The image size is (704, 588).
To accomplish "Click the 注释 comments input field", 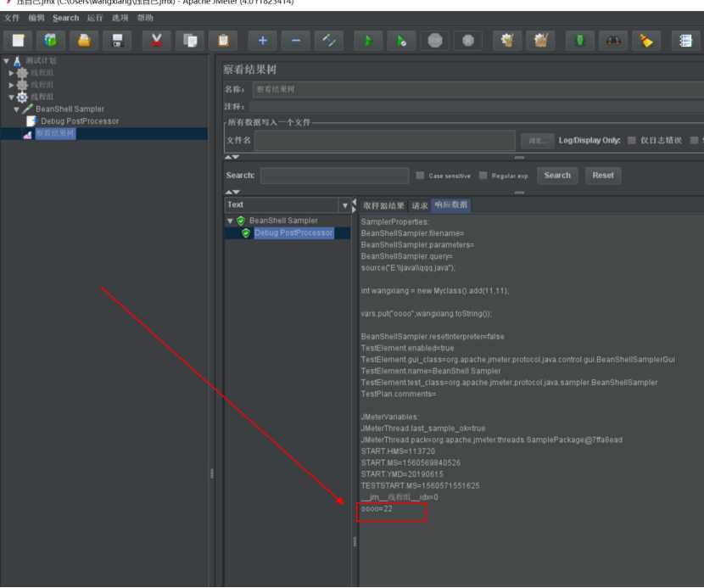I will [477, 106].
